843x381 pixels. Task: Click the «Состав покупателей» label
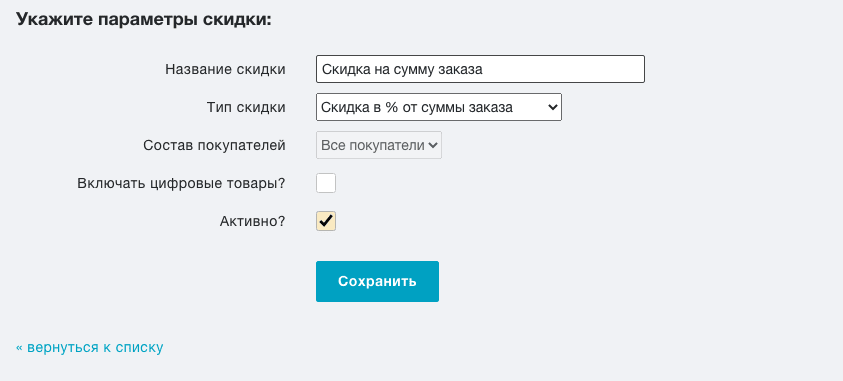pos(215,146)
